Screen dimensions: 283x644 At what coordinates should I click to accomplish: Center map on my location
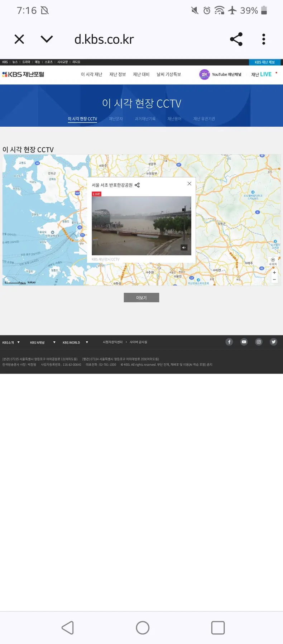tap(273, 260)
